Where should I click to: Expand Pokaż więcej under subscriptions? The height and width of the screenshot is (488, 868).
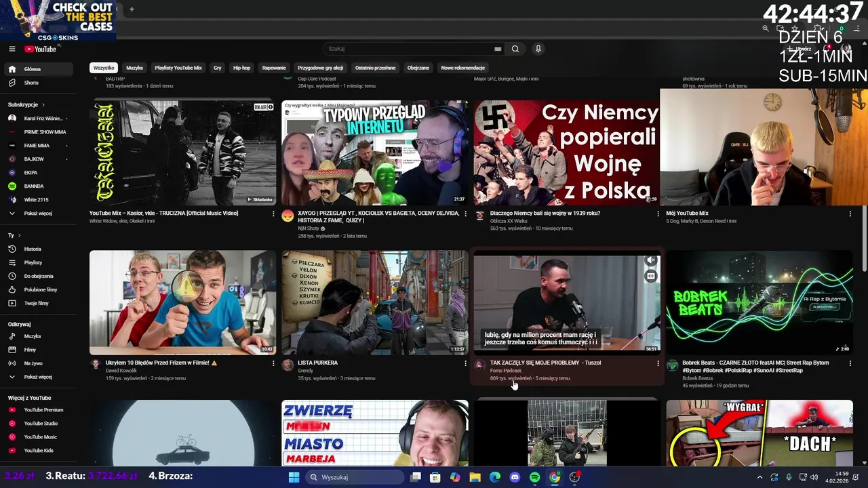(x=39, y=213)
